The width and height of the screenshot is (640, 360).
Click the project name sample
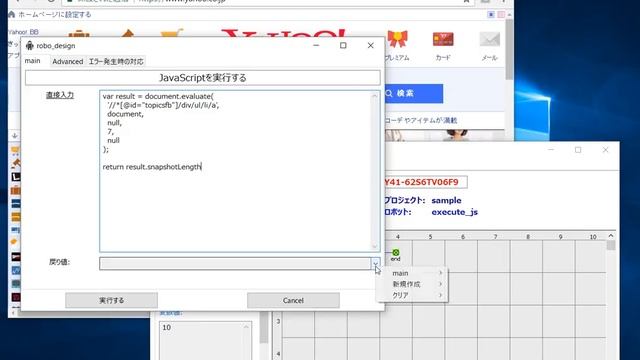(x=446, y=200)
